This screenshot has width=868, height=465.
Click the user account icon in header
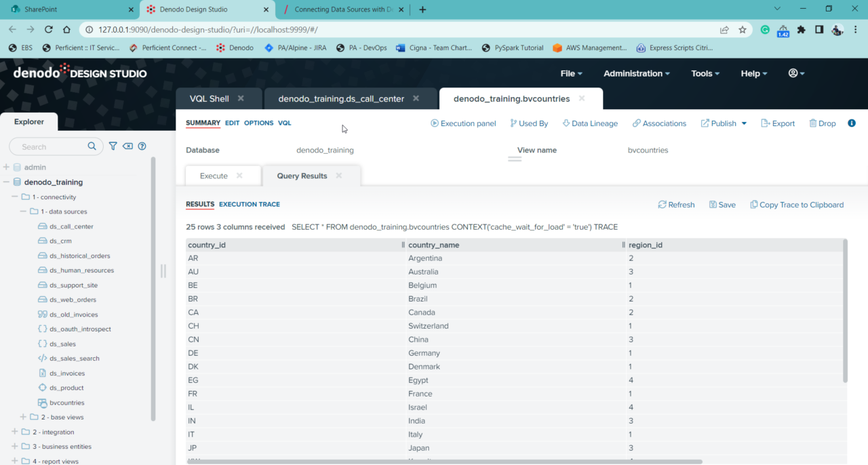pos(796,73)
